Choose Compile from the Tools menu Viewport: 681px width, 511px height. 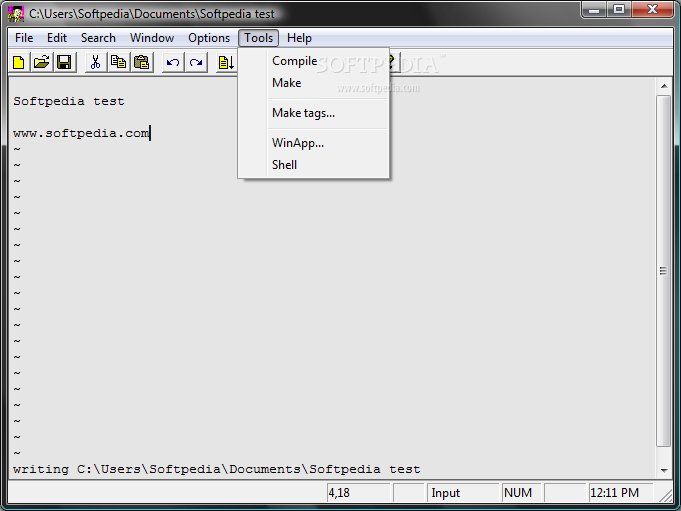(314, 61)
